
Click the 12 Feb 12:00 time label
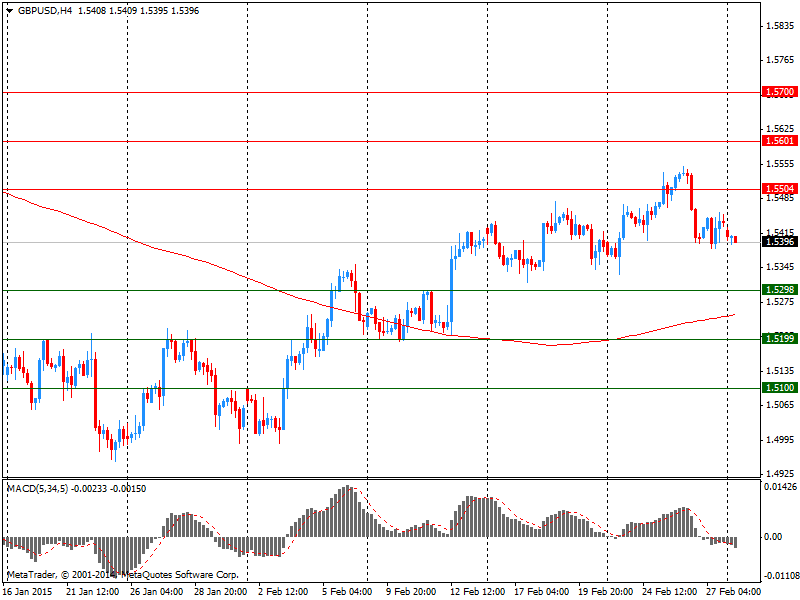coord(478,592)
